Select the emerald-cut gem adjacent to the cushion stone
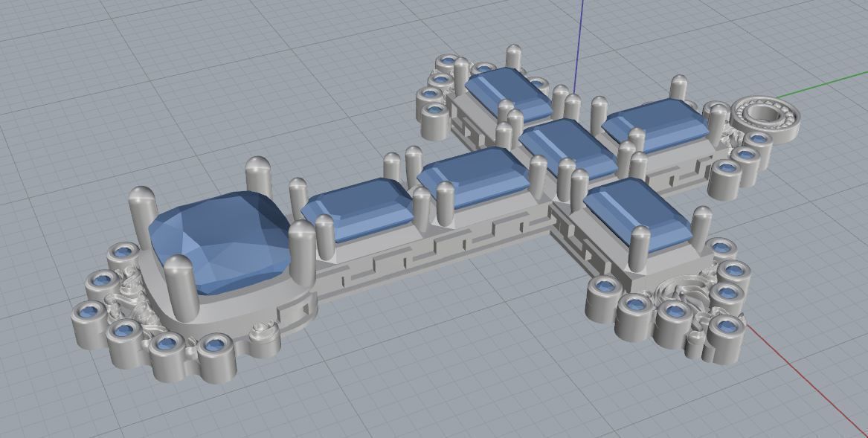This screenshot has width=868, height=438. 359,209
